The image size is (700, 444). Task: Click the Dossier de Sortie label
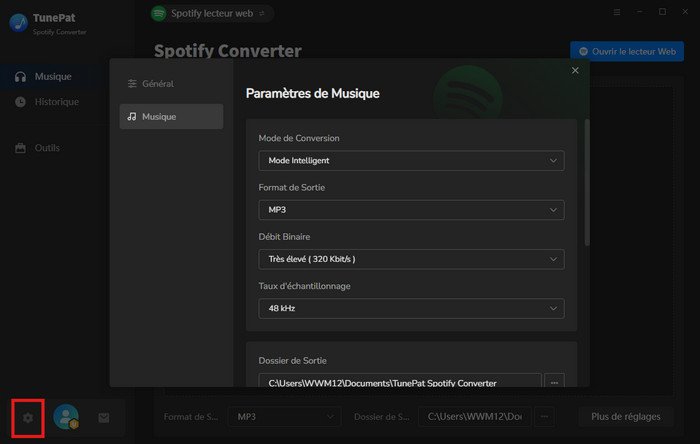point(292,361)
